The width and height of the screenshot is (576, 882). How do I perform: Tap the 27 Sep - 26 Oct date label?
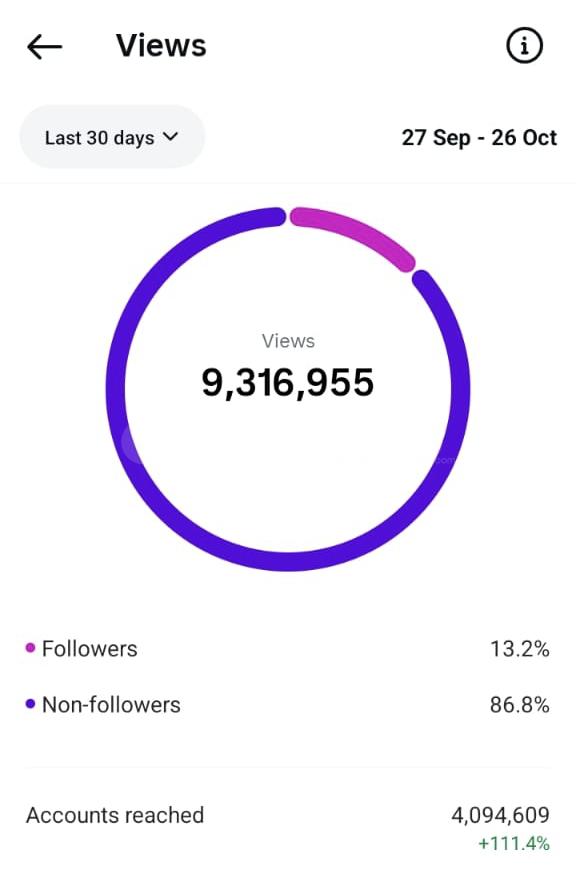pyautogui.click(x=480, y=138)
